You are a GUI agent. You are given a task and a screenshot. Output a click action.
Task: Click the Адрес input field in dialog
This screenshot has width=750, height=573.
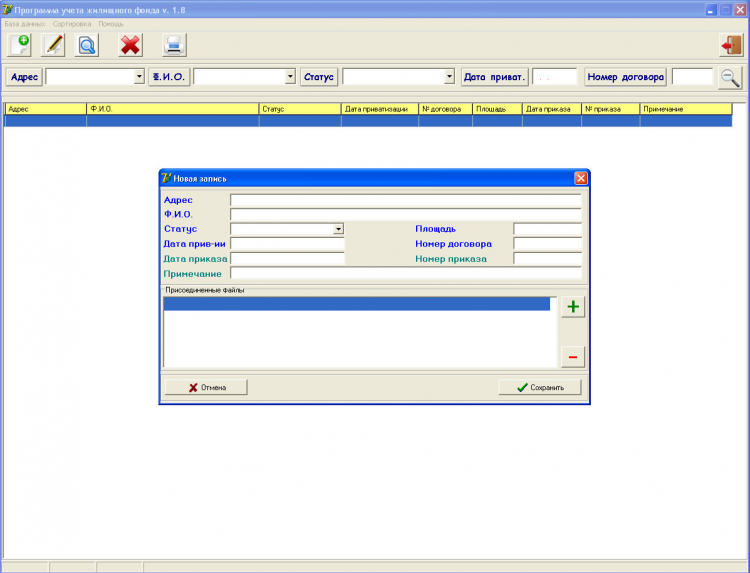point(406,200)
